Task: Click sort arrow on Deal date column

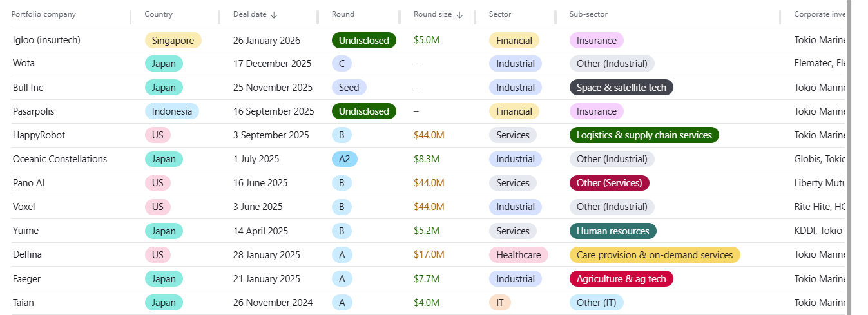Action: point(274,15)
